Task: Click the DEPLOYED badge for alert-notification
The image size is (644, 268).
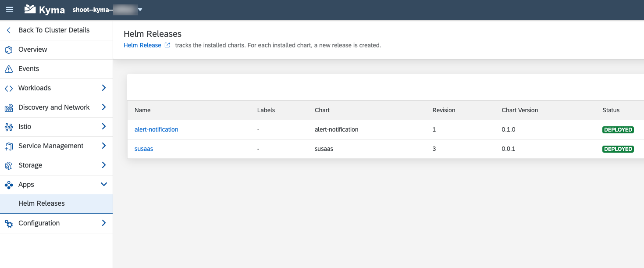Action: [x=618, y=130]
